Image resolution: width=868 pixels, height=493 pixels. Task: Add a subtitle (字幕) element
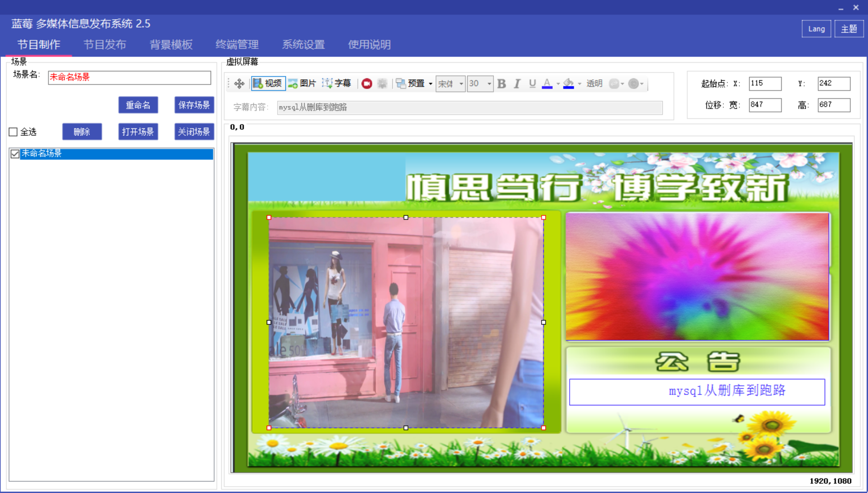(337, 83)
